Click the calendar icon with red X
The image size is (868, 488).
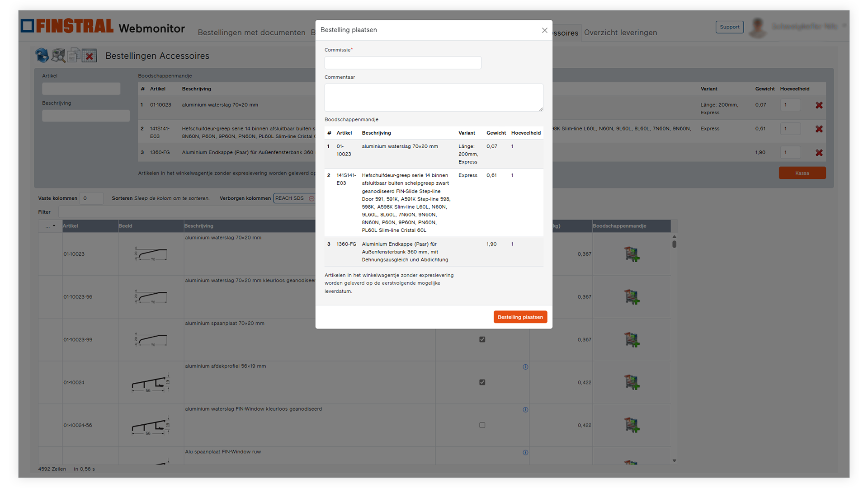coord(89,56)
